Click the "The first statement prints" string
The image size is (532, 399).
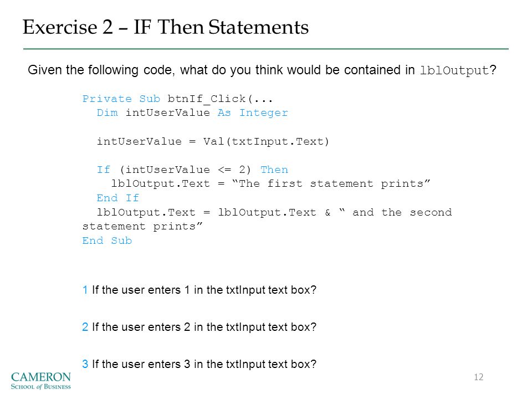331,183
